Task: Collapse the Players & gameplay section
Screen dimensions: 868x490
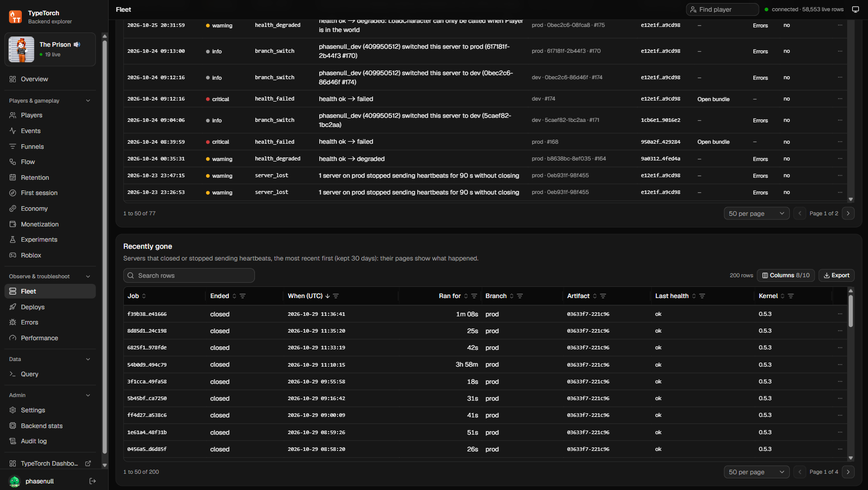Action: pos(88,101)
